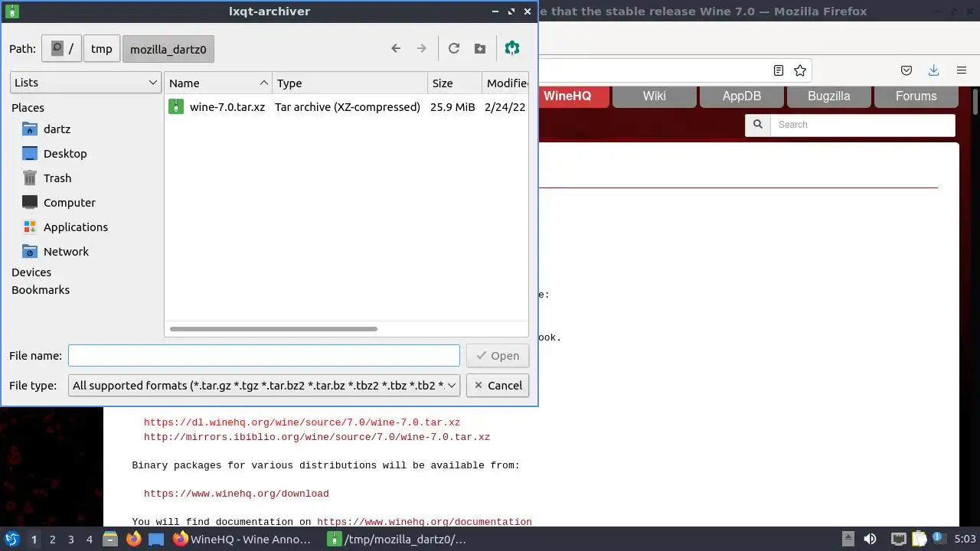Switch to virtual desktop 4
980x551 pixels.
89,540
